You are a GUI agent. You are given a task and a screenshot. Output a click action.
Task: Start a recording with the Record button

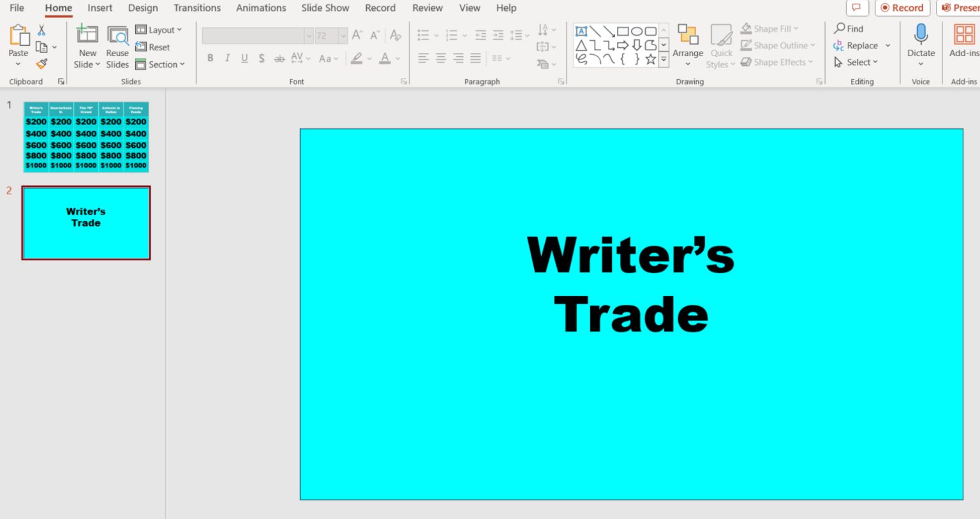coord(902,8)
